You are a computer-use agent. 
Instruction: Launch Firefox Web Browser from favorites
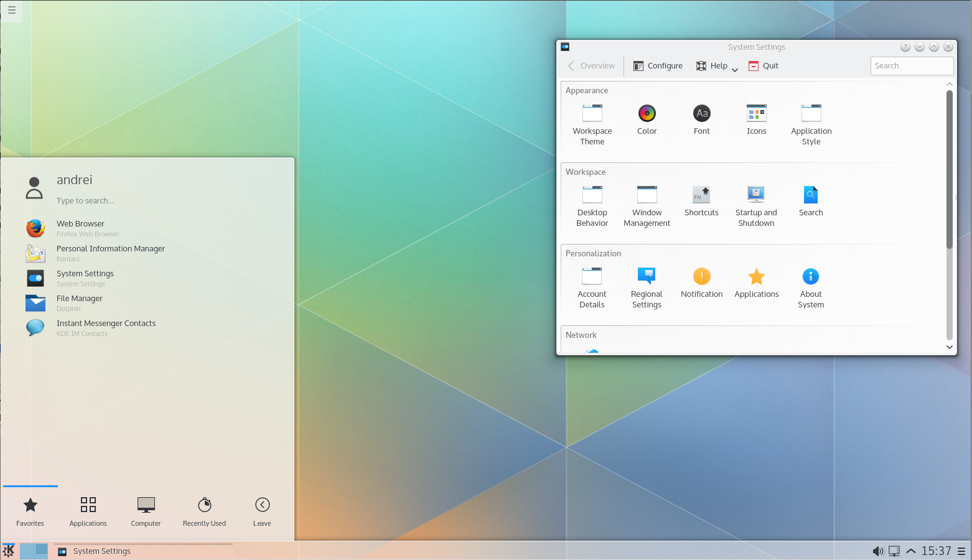(147, 228)
